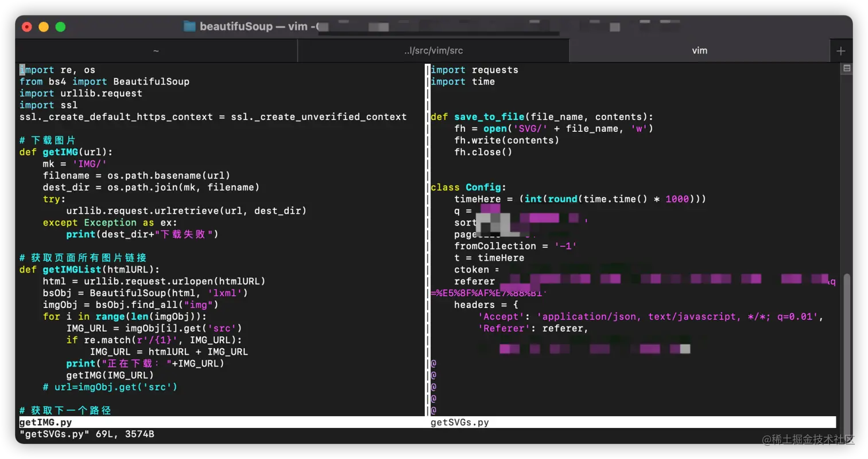Click the 'Referer': referer, line
The width and height of the screenshot is (868, 459).
[x=533, y=328]
